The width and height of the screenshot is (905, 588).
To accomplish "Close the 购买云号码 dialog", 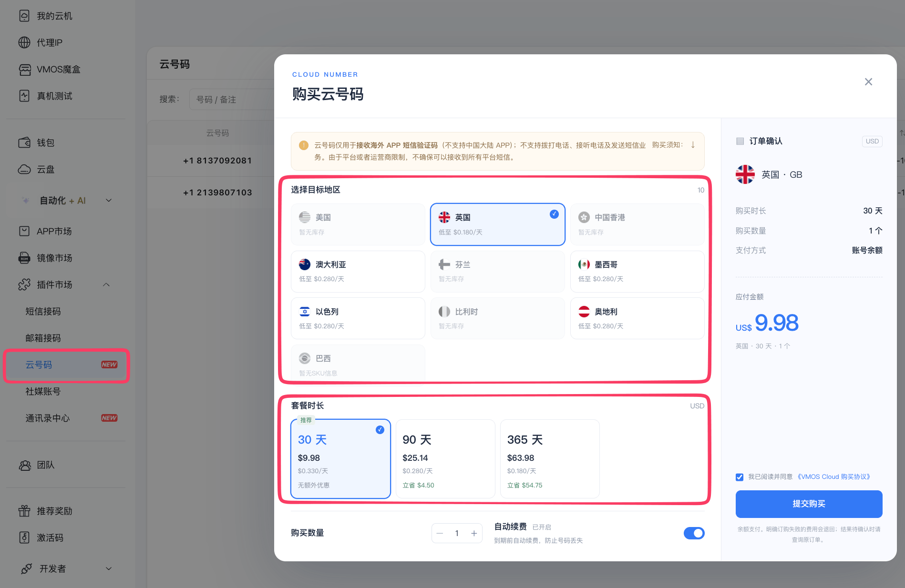I will coord(868,82).
